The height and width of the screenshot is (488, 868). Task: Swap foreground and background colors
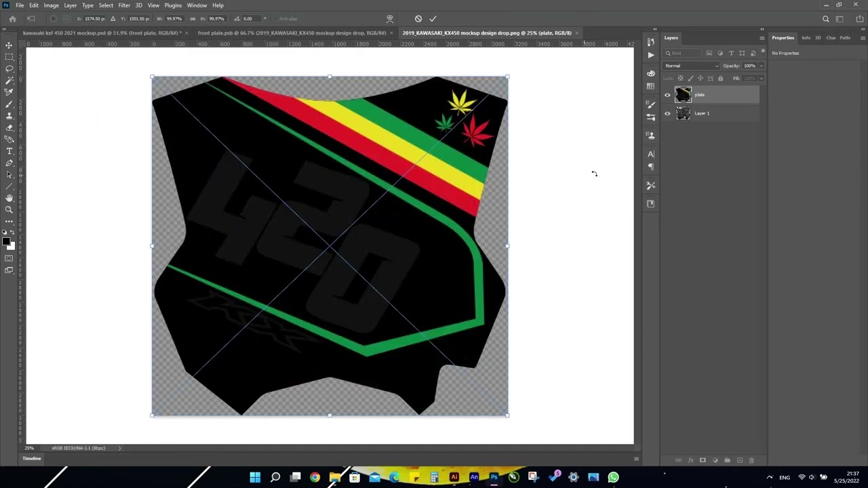[13, 232]
